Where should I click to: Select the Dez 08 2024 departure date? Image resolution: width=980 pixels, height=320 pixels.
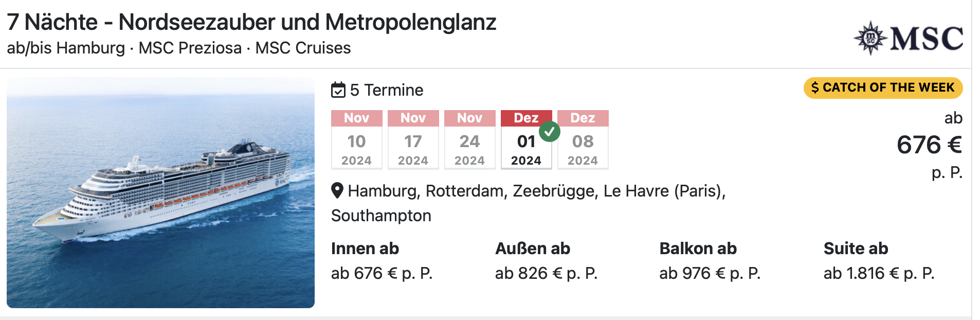583,139
